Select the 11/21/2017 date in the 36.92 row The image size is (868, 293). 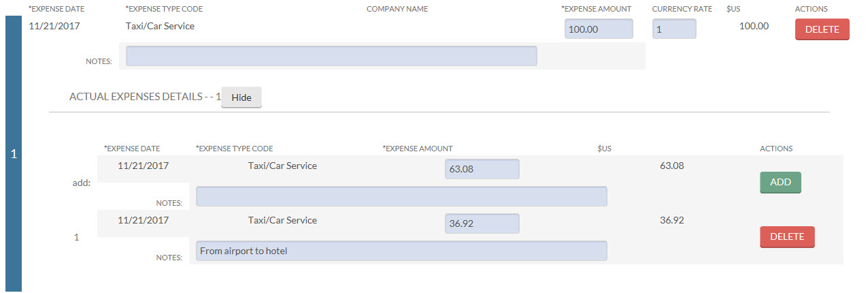143,220
